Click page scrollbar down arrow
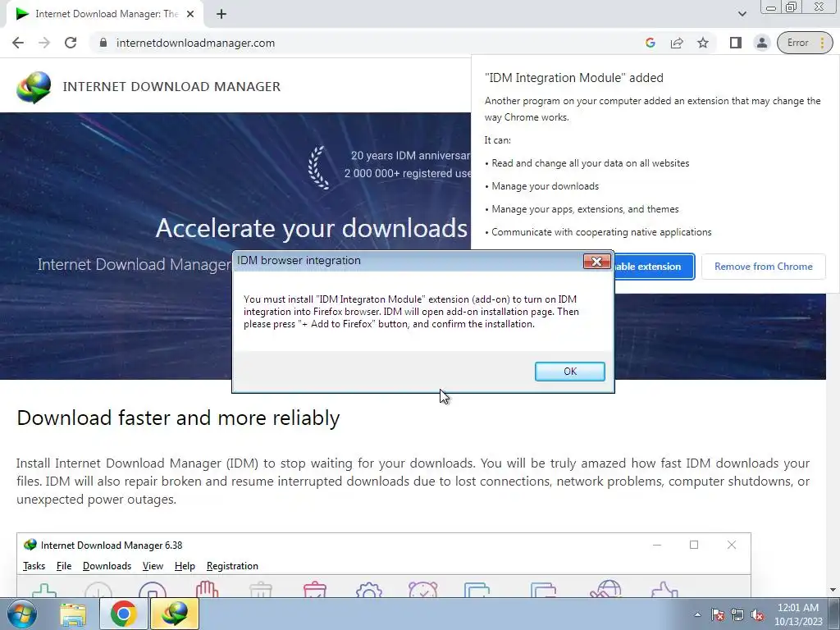The image size is (840, 630). coord(833,590)
